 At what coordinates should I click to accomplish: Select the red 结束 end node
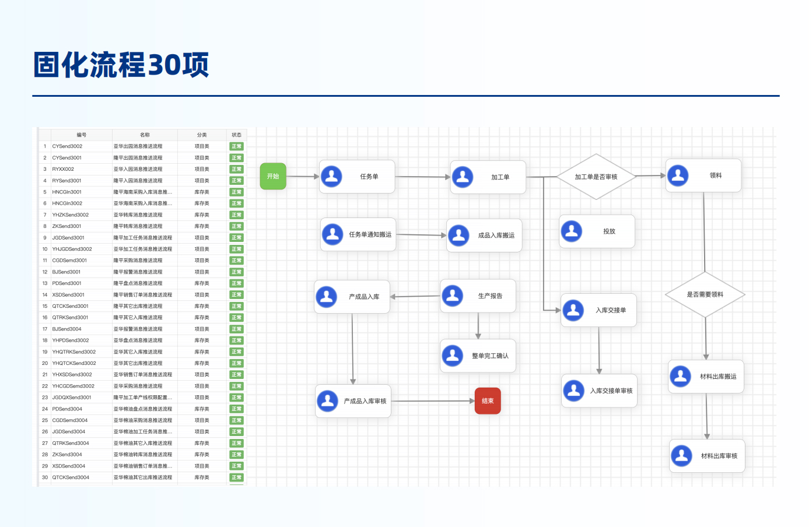click(488, 400)
